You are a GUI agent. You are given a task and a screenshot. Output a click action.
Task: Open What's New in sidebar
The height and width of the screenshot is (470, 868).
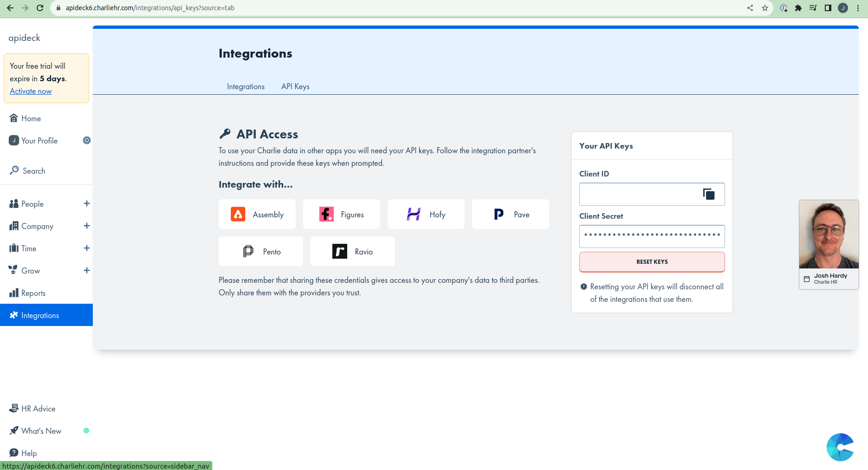41,431
